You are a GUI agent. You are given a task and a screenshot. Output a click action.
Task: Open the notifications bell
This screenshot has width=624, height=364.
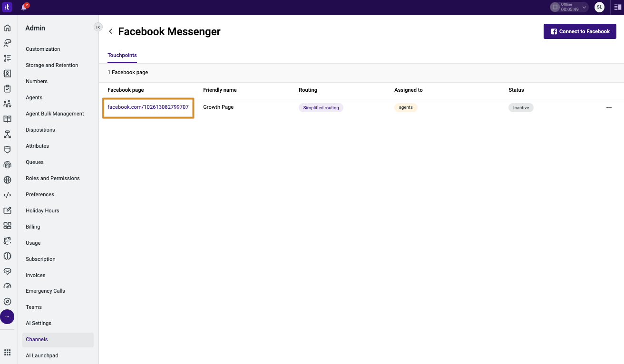pos(24,7)
